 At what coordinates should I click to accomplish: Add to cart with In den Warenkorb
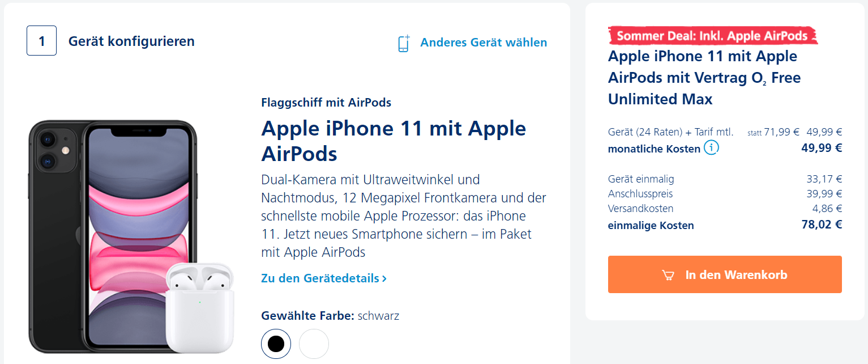click(725, 274)
